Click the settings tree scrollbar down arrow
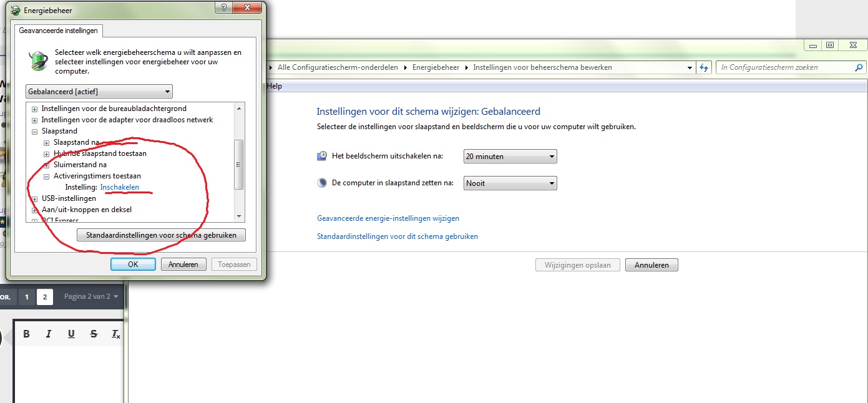 point(238,216)
